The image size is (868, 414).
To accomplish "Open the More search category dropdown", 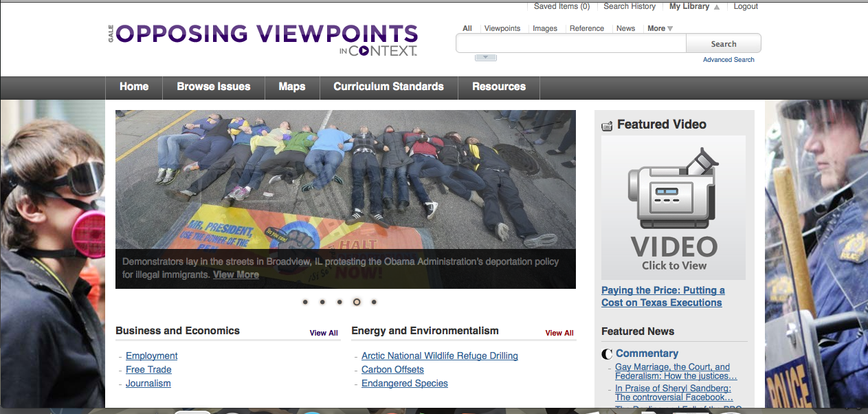I will (x=660, y=28).
